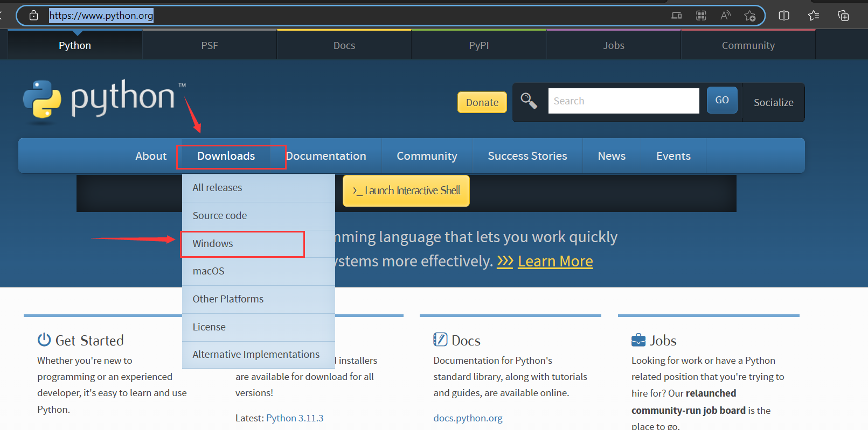The width and height of the screenshot is (868, 430).
Task: Select the Python top tab
Action: tap(75, 45)
